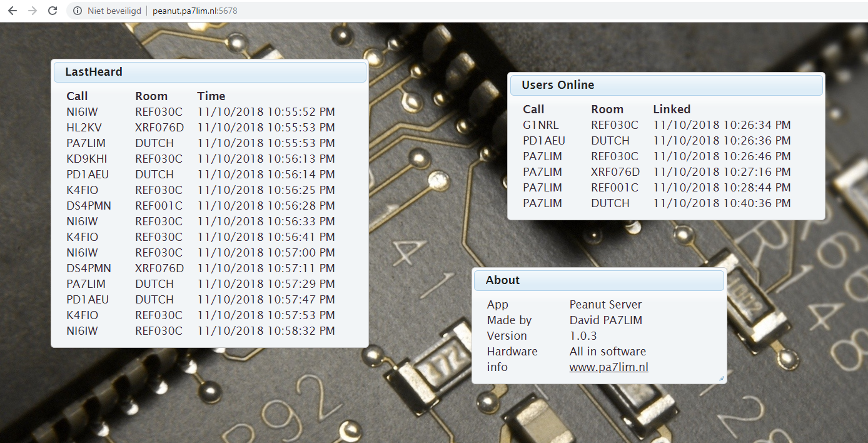The width and height of the screenshot is (868, 443).
Task: Click Room column header in Users Online
Action: tap(607, 109)
